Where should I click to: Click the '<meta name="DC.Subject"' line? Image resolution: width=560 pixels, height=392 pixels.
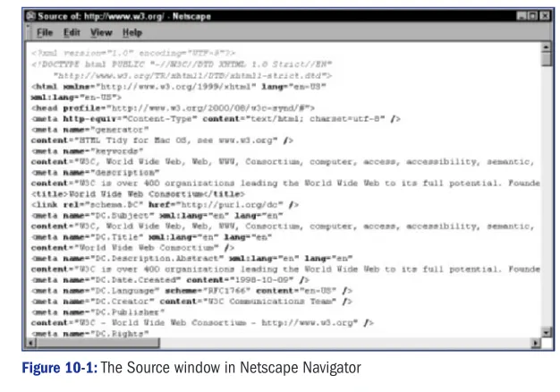[157, 216]
